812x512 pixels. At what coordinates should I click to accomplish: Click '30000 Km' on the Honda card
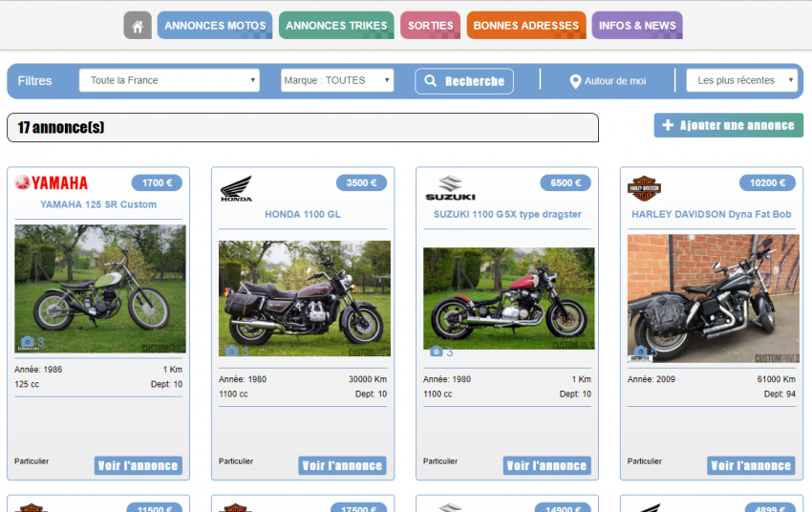click(x=368, y=379)
